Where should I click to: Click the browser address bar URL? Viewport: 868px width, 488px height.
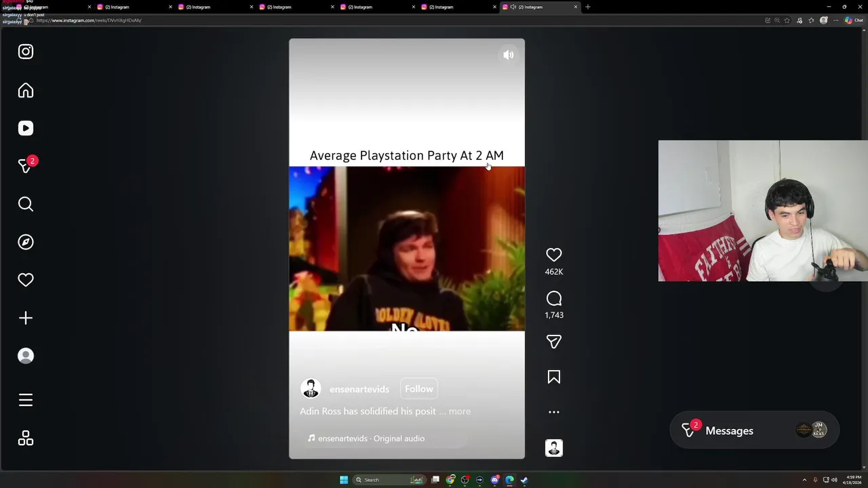pyautogui.click(x=89, y=20)
